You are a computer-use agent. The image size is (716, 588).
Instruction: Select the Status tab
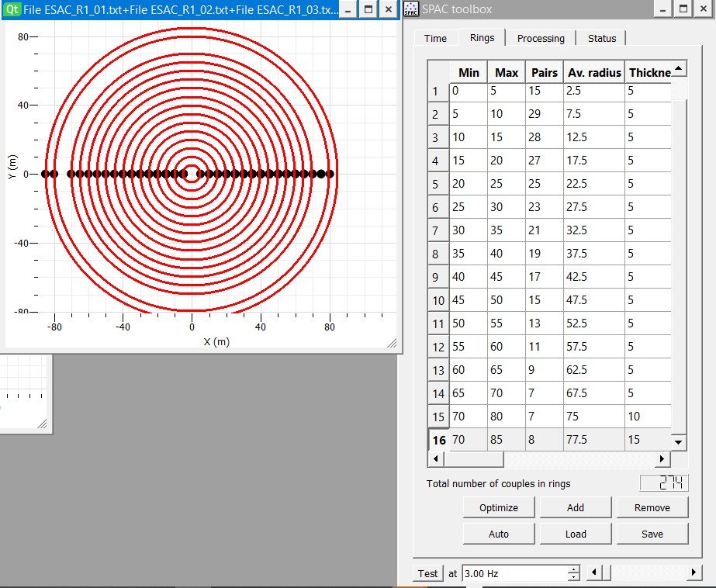[602, 38]
